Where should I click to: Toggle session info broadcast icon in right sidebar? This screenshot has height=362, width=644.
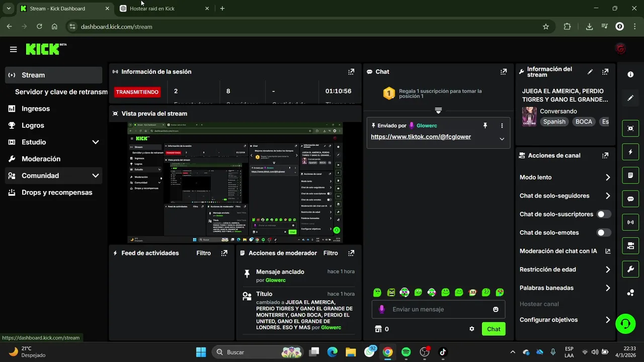[x=630, y=222]
